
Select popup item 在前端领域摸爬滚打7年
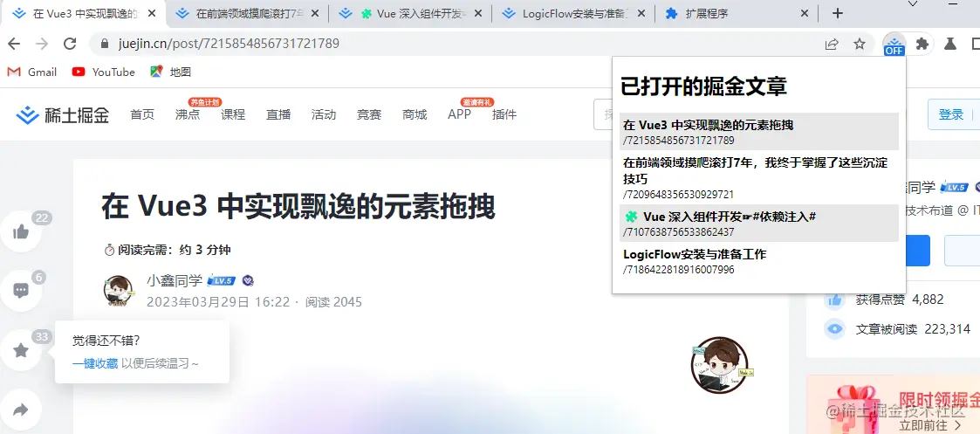[758, 177]
